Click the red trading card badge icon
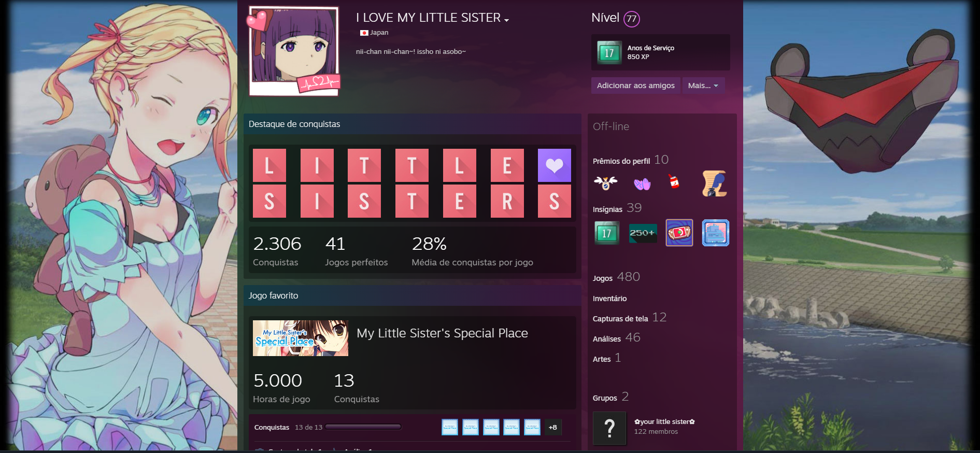This screenshot has height=453, width=980. [679, 233]
